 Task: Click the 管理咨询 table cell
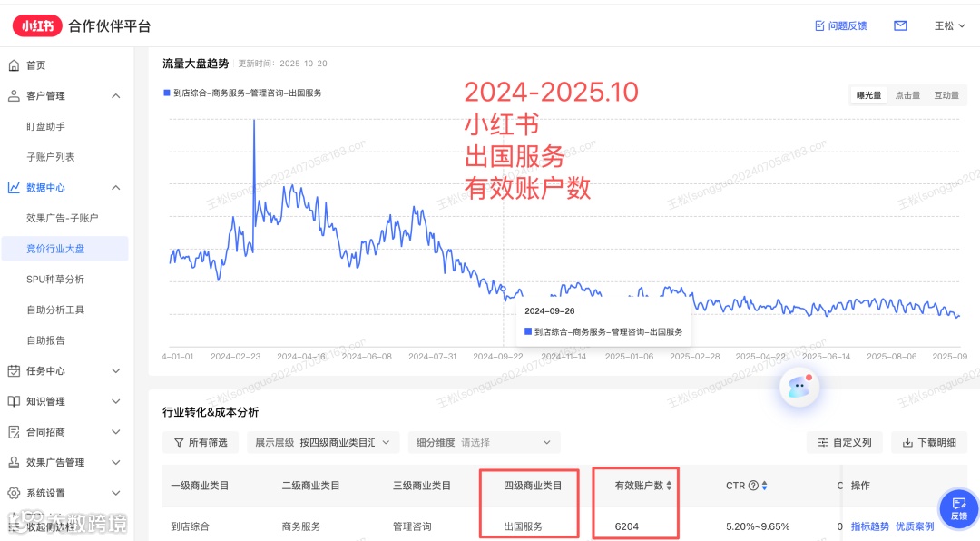[412, 526]
